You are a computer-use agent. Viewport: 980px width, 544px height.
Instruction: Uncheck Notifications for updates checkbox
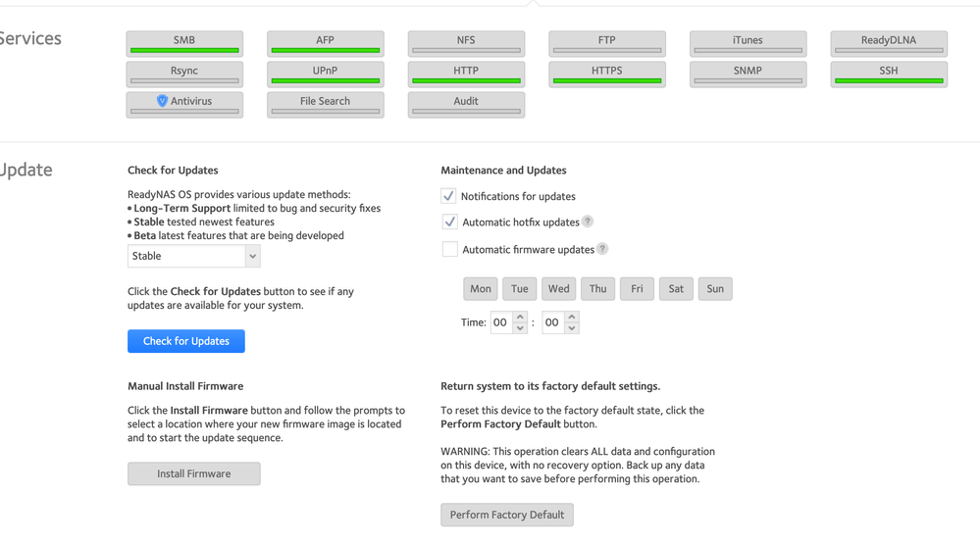(x=448, y=196)
